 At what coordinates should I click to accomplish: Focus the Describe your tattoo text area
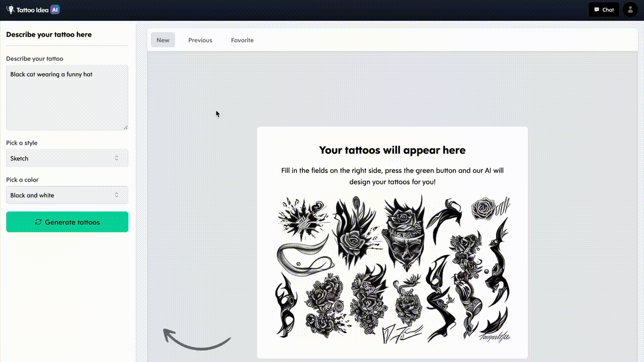67,98
